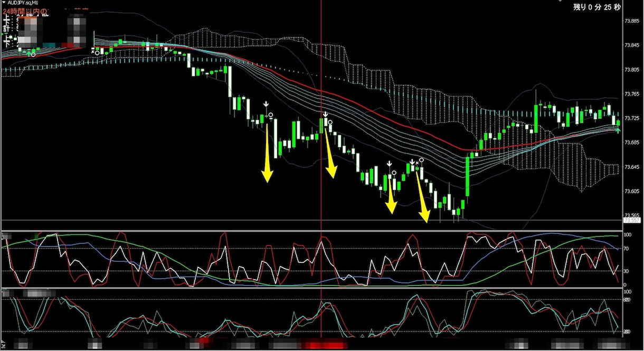Click the 73.605 price axis label
The width and height of the screenshot is (644, 351).
click(631, 192)
